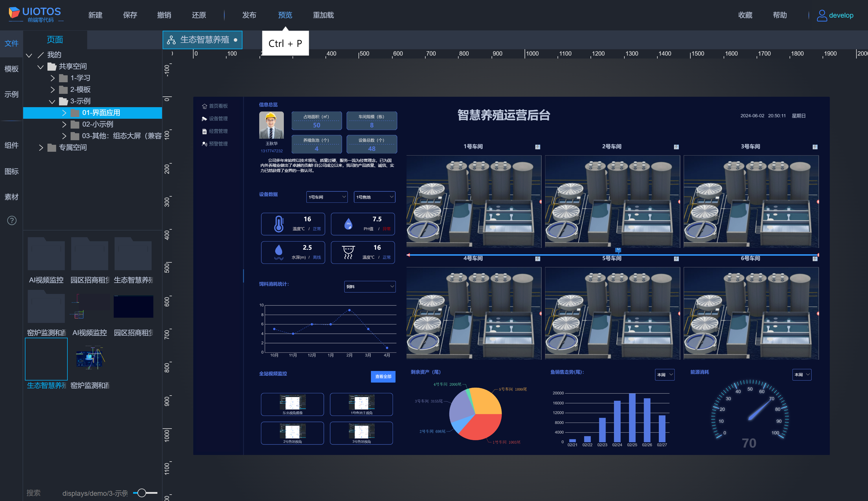Open the 预览 preview menu item
This screenshot has height=501, width=868.
(285, 15)
